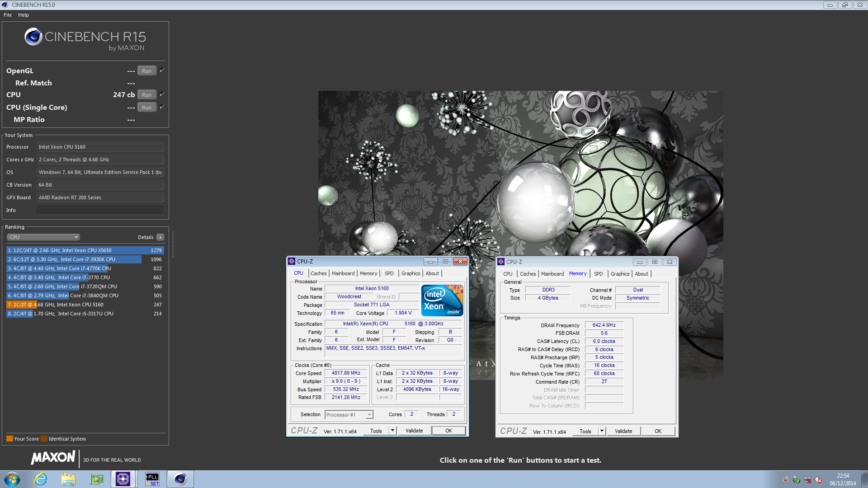The image size is (868, 488).
Task: Switch to Cinebench taskbar icon
Action: coord(180,479)
